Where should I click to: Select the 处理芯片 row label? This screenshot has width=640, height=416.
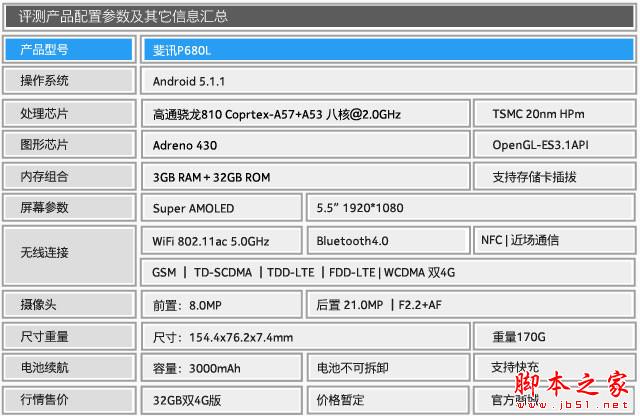(69, 113)
